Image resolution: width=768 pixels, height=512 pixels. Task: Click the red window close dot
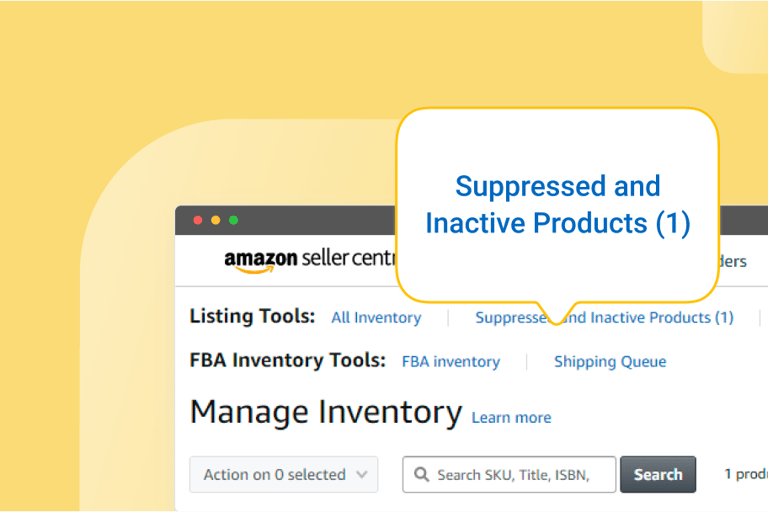coord(198,220)
